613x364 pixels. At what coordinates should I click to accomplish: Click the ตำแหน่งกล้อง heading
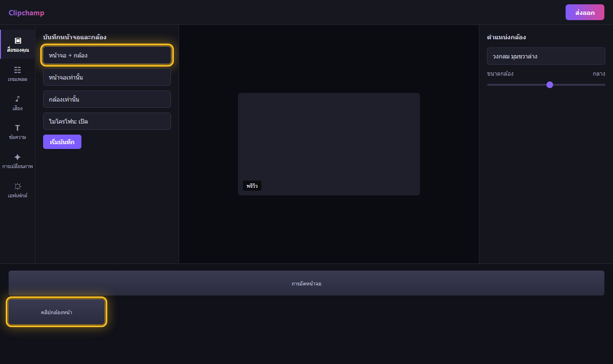tap(507, 37)
